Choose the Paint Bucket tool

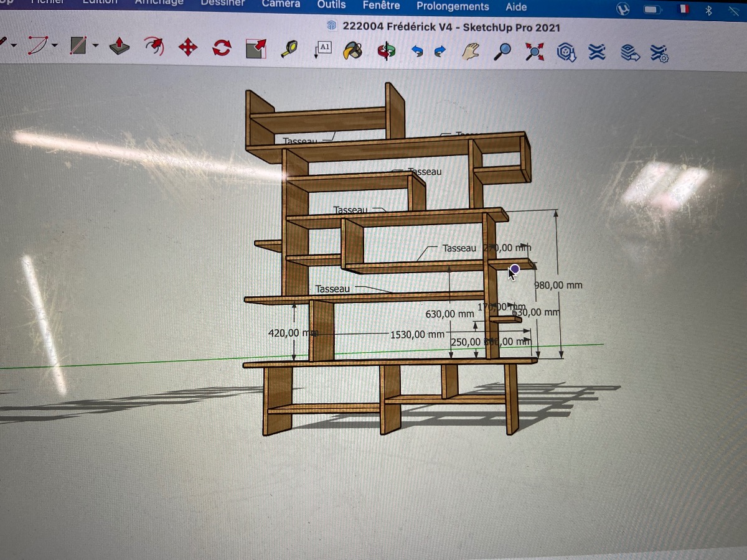(353, 50)
